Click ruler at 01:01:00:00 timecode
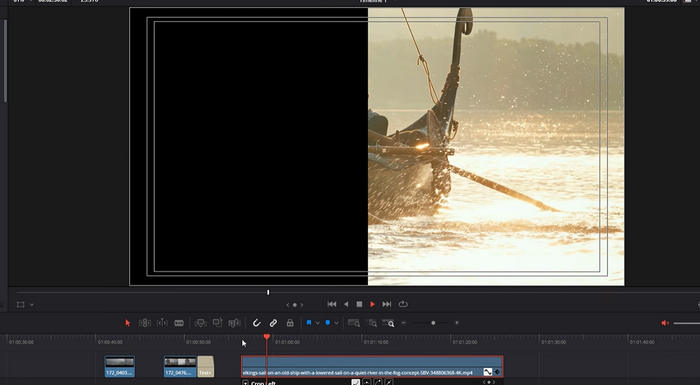 click(x=287, y=342)
